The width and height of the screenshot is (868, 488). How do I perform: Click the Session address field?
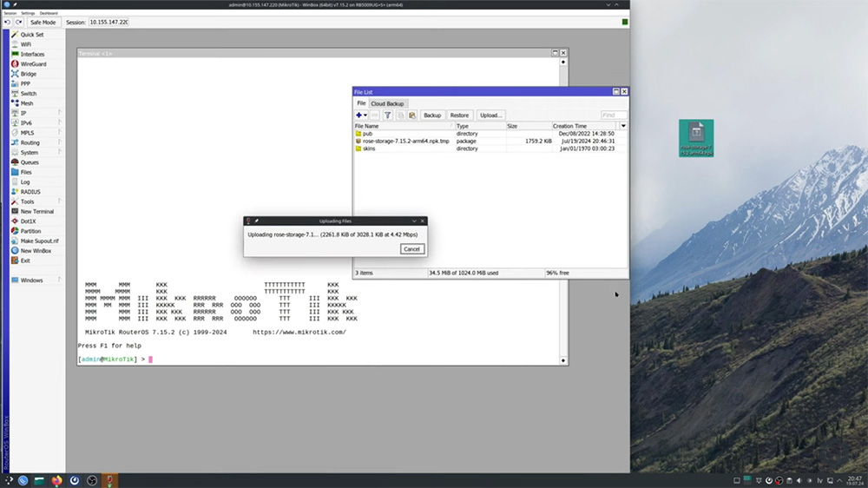point(108,23)
